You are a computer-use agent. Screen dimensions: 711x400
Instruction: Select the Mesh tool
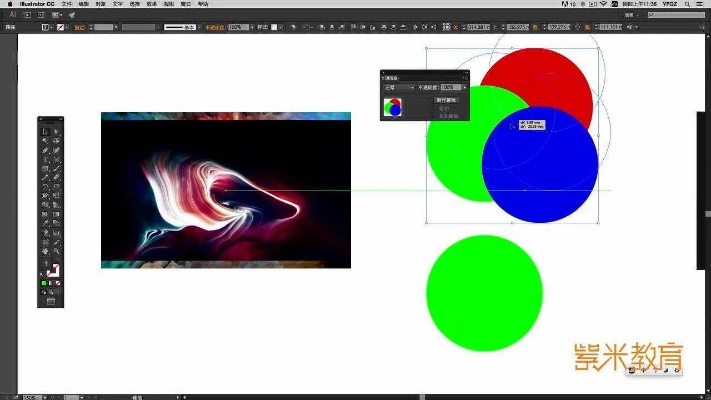(x=45, y=213)
